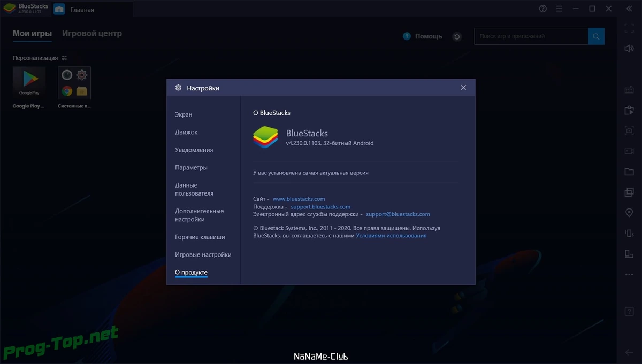Image resolution: width=642 pixels, height=364 pixels.
Task: Click the shake device icon
Action: (x=629, y=233)
